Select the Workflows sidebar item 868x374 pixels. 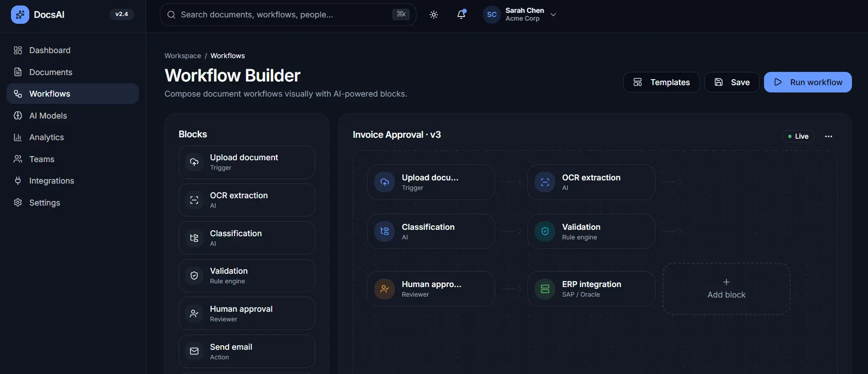pos(72,94)
